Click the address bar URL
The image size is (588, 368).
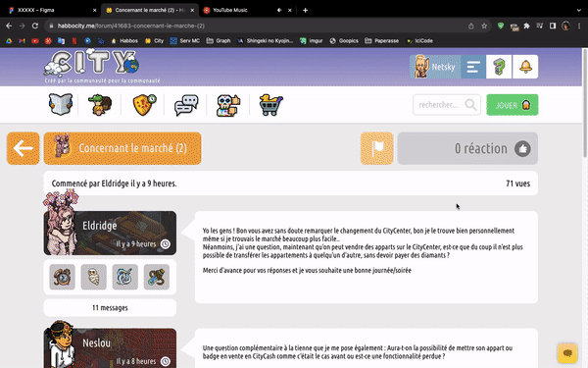pyautogui.click(x=131, y=26)
